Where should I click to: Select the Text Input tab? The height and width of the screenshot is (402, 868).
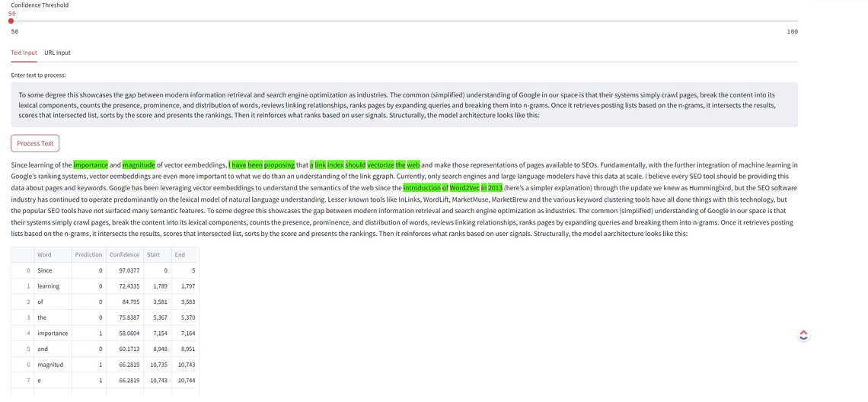(24, 53)
